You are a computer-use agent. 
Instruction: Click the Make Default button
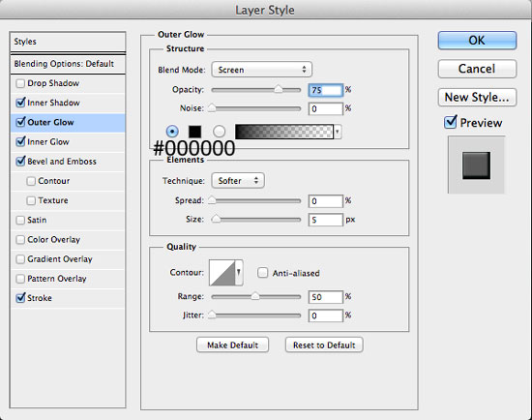pos(232,345)
